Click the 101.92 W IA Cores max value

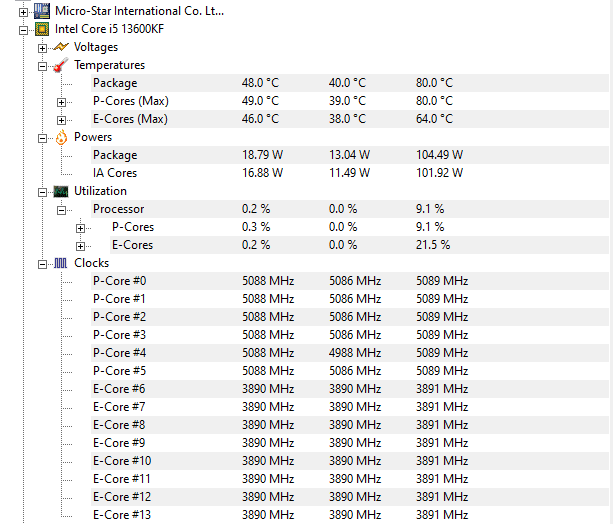pos(439,173)
